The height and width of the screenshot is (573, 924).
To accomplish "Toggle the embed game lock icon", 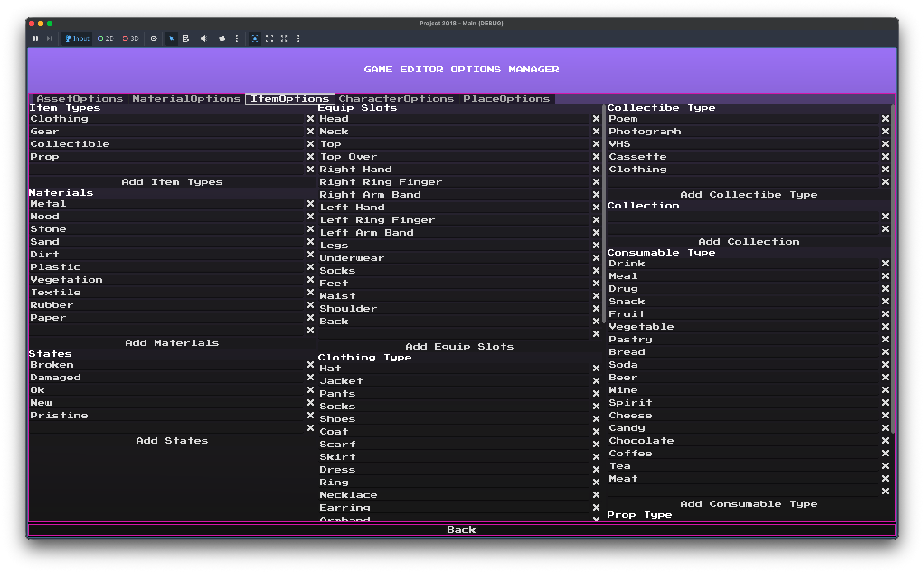I will coord(255,38).
